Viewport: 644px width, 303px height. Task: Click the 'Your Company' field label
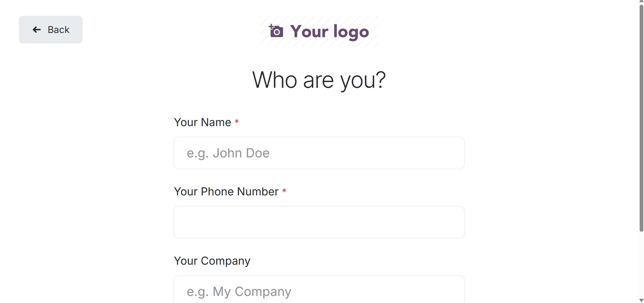pyautogui.click(x=212, y=261)
